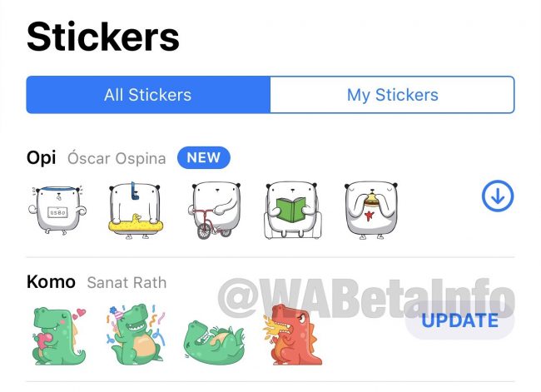
Task: Tap the Stickers page heading
Action: [103, 37]
